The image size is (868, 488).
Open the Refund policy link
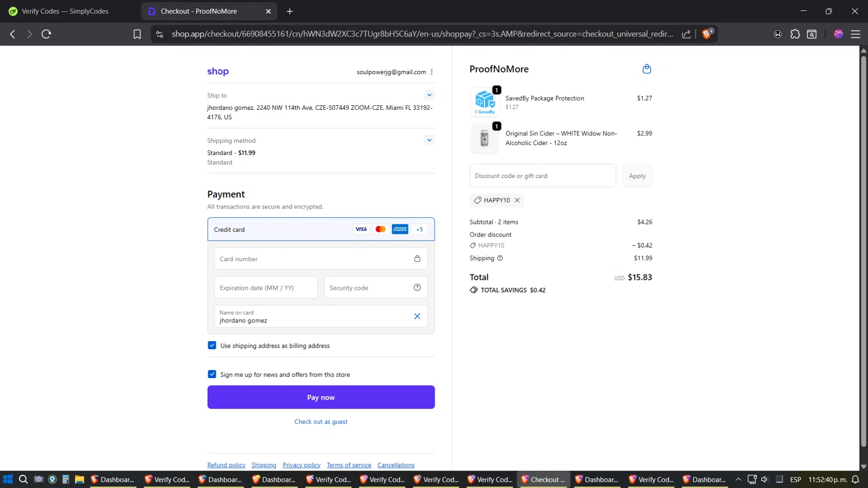[x=226, y=465]
